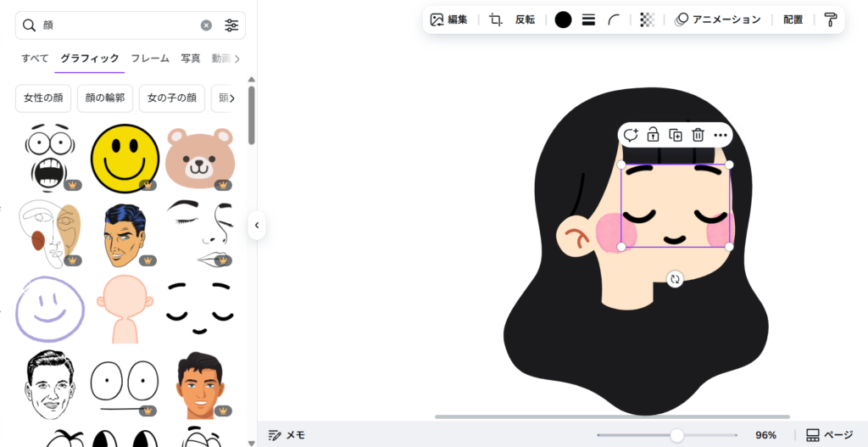Click the top-left selection handle

(x=621, y=165)
